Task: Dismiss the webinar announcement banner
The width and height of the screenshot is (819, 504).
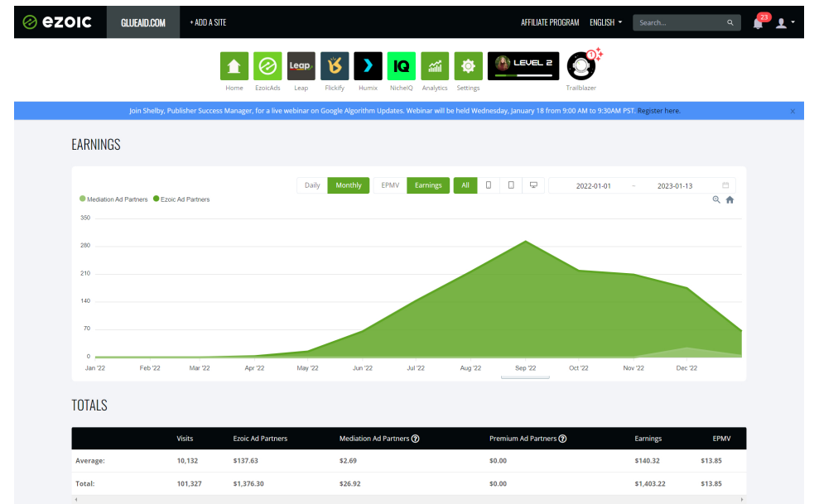Action: (793, 111)
